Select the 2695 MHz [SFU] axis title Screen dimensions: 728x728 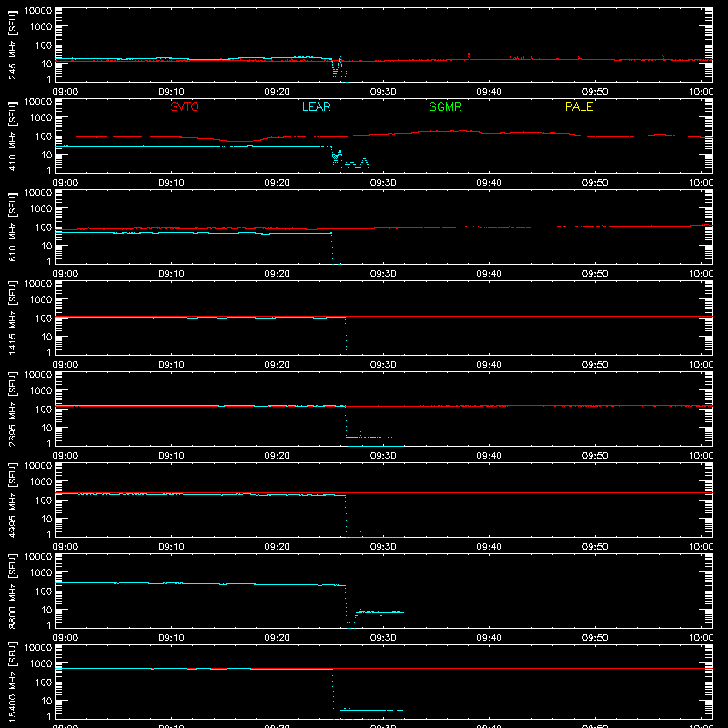[x=12, y=409]
